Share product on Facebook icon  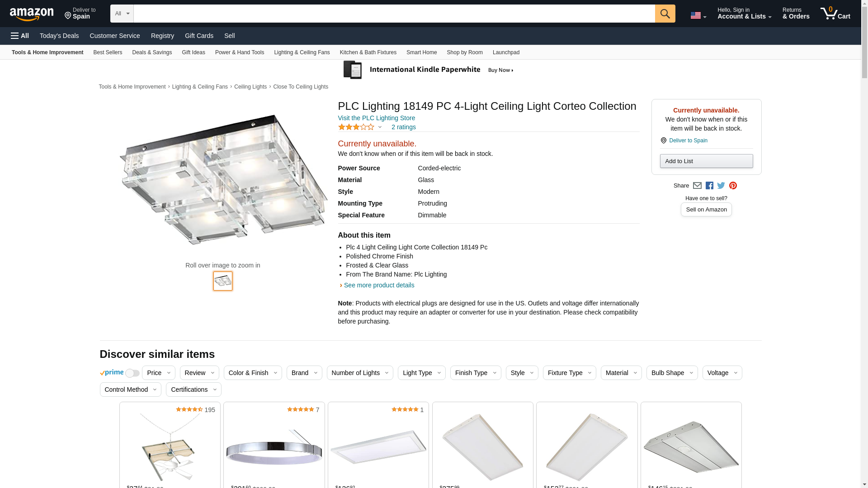tap(709, 186)
